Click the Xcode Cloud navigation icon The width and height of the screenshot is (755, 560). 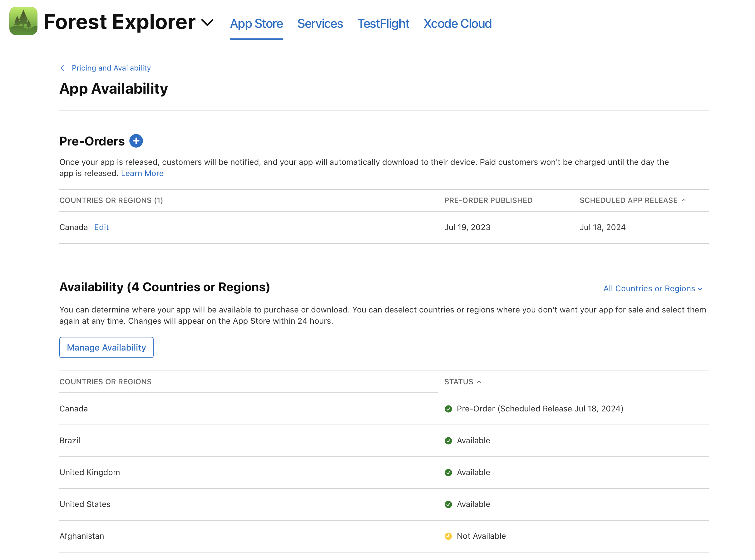pyautogui.click(x=458, y=23)
